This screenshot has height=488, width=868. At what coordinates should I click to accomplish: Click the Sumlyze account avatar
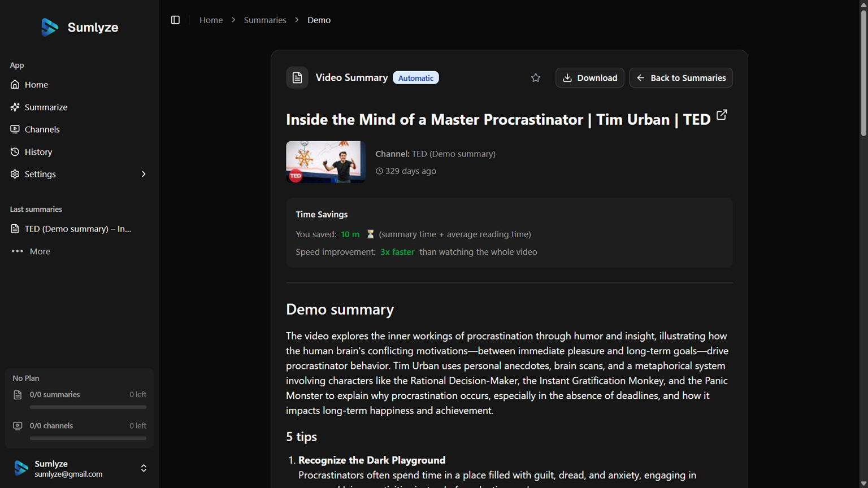(x=21, y=468)
